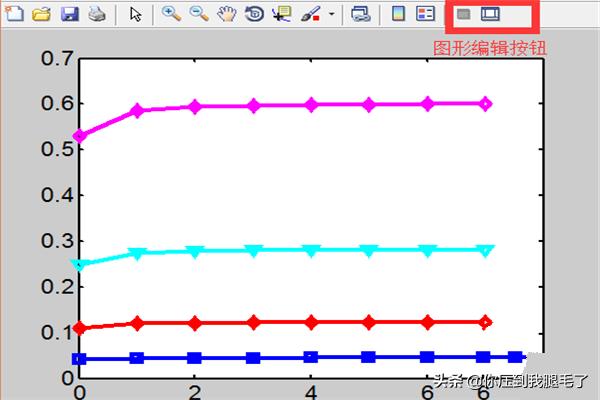Viewport: 600px width, 400px height.
Task: Enable the Pan hand tool
Action: (226, 15)
